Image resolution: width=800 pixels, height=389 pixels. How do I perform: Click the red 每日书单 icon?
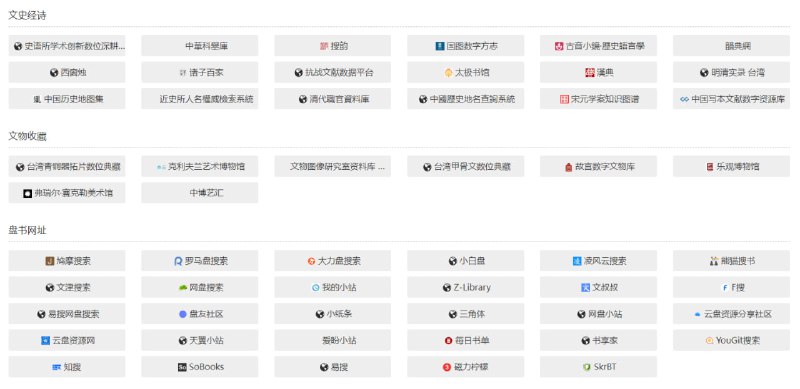(448, 341)
